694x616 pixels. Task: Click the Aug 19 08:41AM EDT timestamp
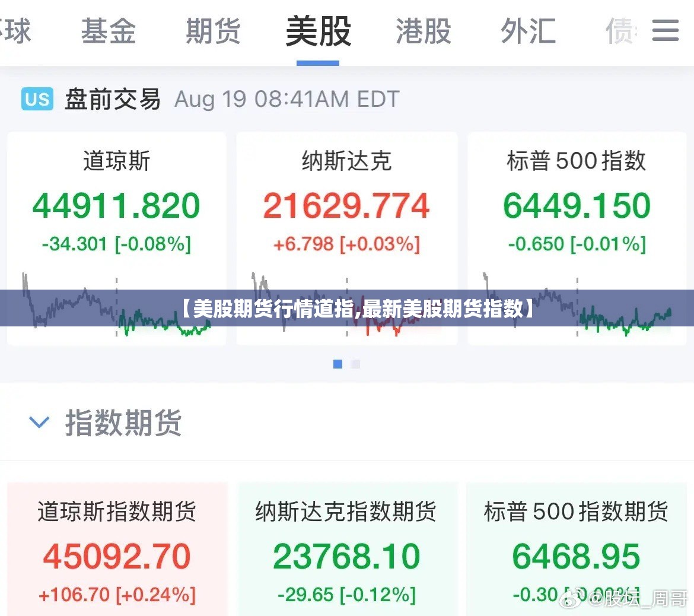287,99
